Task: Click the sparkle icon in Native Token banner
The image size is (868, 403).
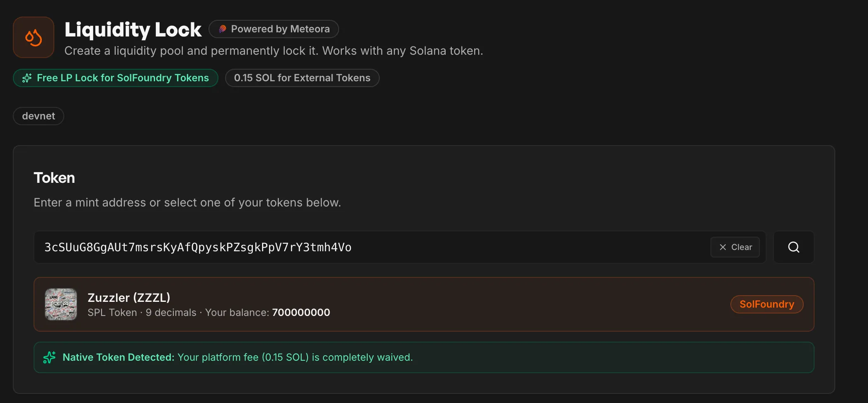Action: pyautogui.click(x=49, y=357)
